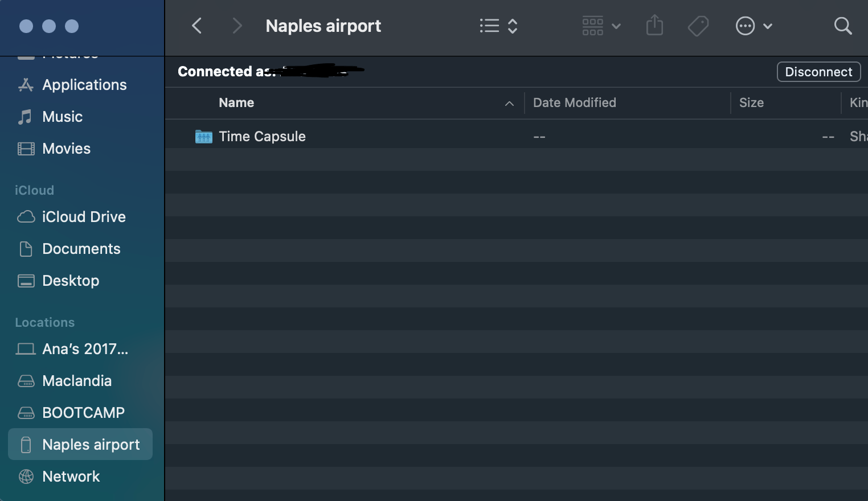
Task: Click the Network globe icon in sidebar
Action: [26, 477]
